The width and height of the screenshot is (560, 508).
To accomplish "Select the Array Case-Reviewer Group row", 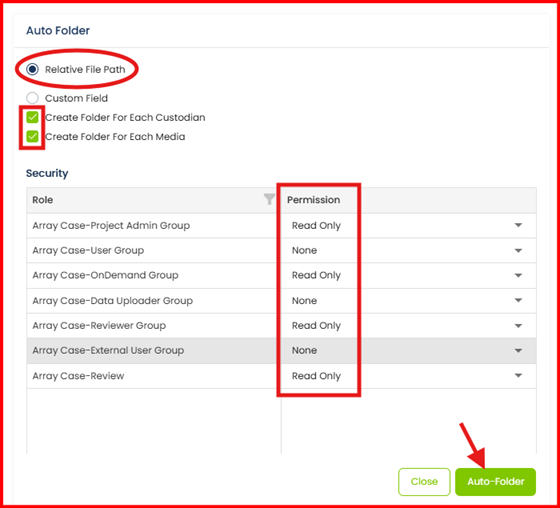I will click(x=281, y=326).
